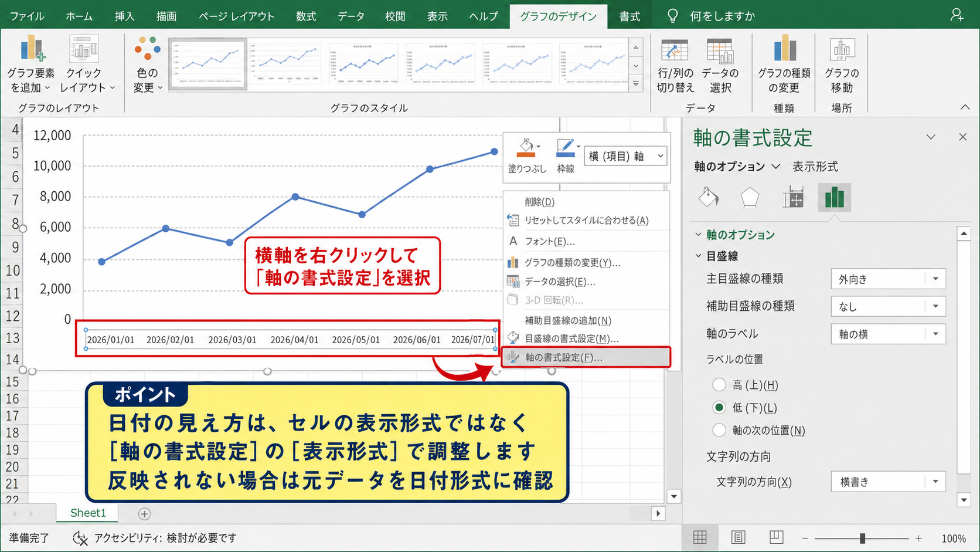Image resolution: width=980 pixels, height=552 pixels.
Task: Open the ファイル tab
Action: [27, 16]
